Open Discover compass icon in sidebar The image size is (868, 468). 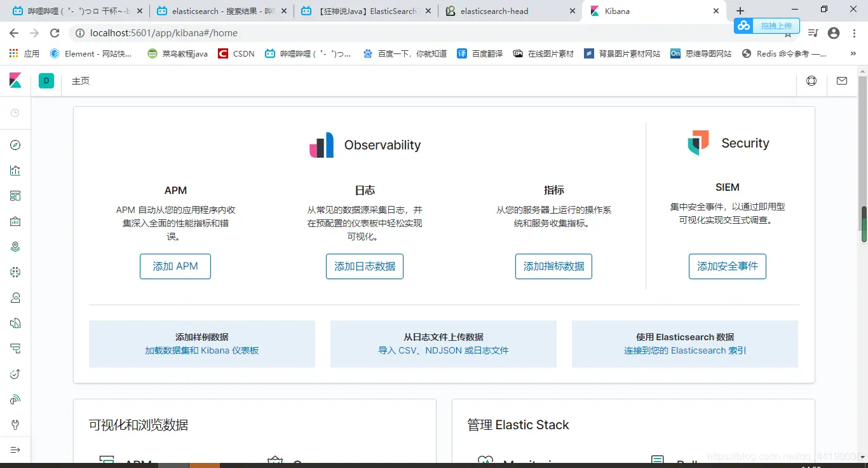coord(15,145)
